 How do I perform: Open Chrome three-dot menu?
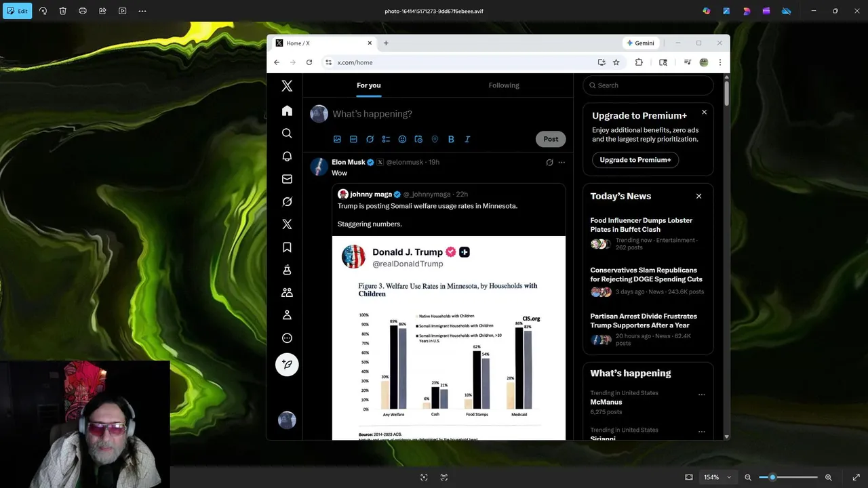pyautogui.click(x=719, y=62)
